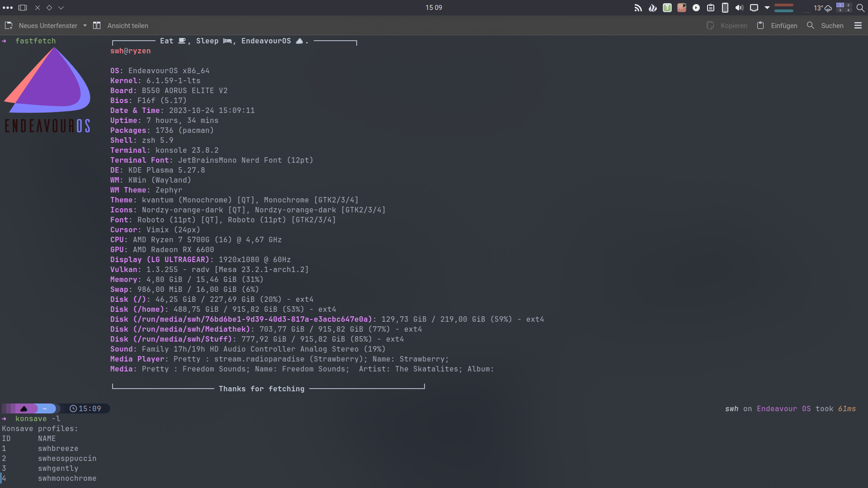Open the Konsole hamburger menu
This screenshot has width=868, height=488.
click(858, 26)
